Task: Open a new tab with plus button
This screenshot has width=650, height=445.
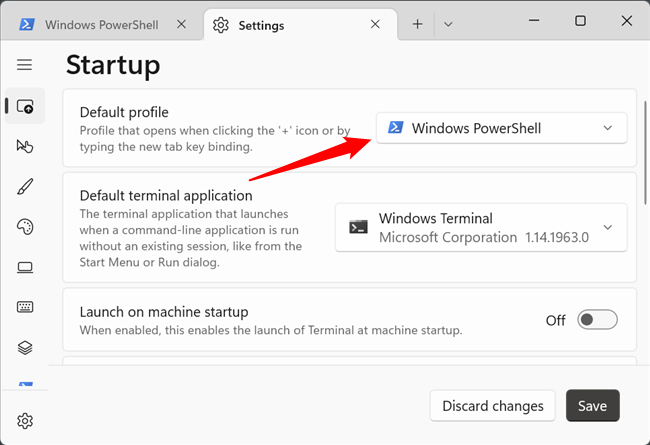Action: pyautogui.click(x=417, y=24)
